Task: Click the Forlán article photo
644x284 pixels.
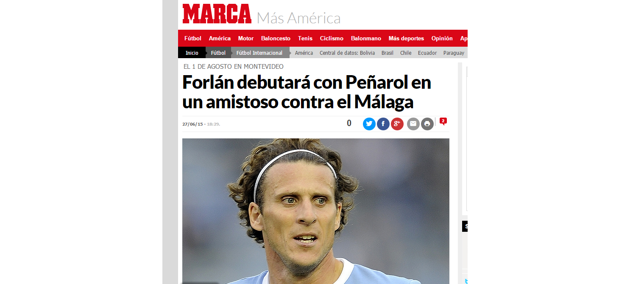Action: pyautogui.click(x=316, y=211)
